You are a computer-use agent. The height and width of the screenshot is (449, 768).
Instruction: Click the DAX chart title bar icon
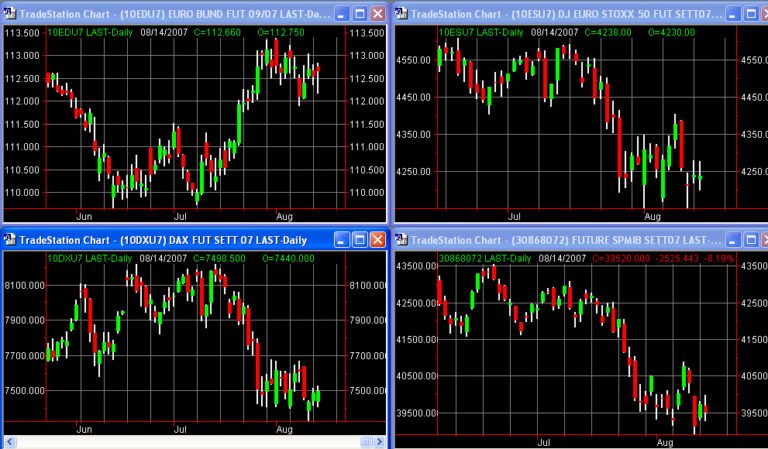pos(10,240)
